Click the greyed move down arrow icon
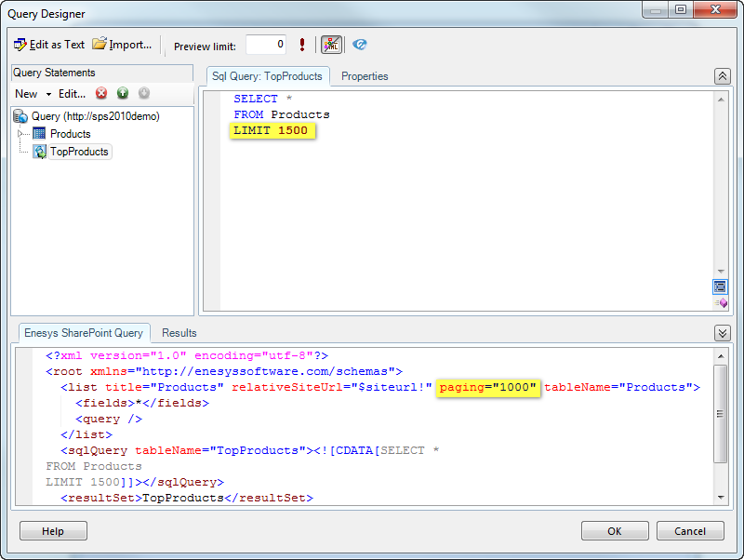 pos(144,93)
